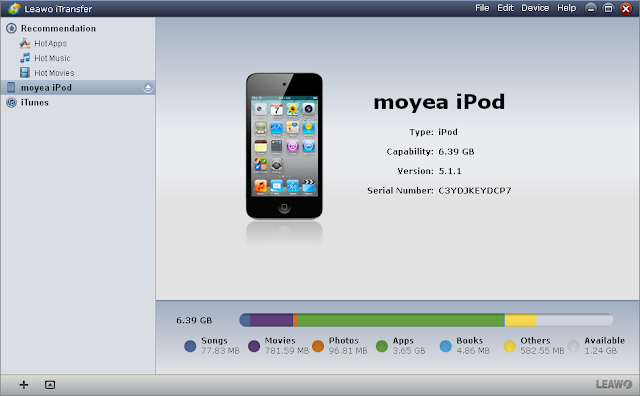Click the Photos 96.81 MB label

[x=348, y=345]
